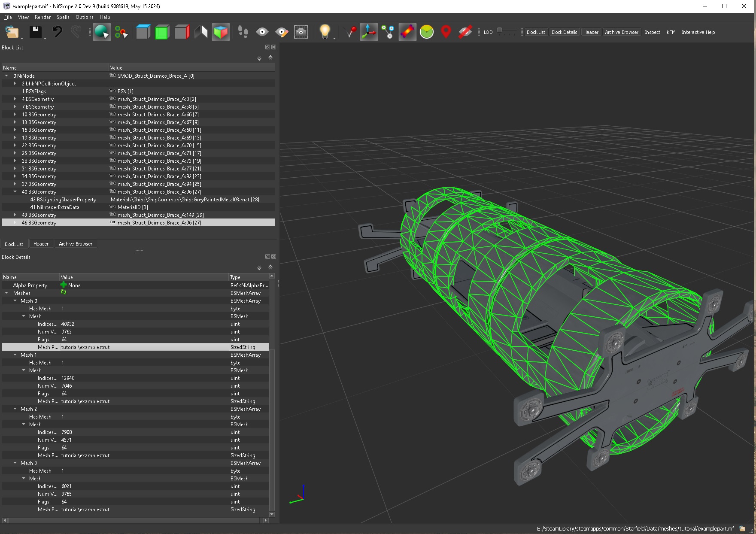The width and height of the screenshot is (756, 534).
Task: Click the Undo arrow icon
Action: (x=57, y=32)
